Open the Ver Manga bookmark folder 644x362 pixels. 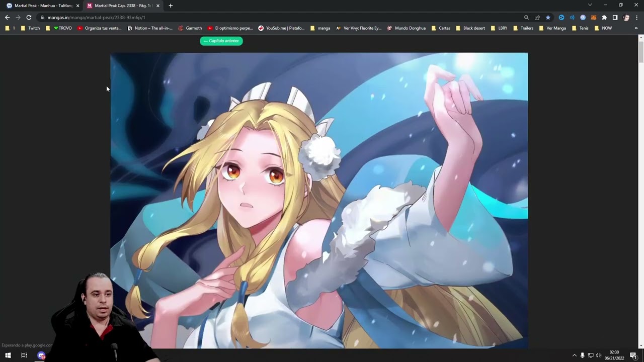point(552,28)
